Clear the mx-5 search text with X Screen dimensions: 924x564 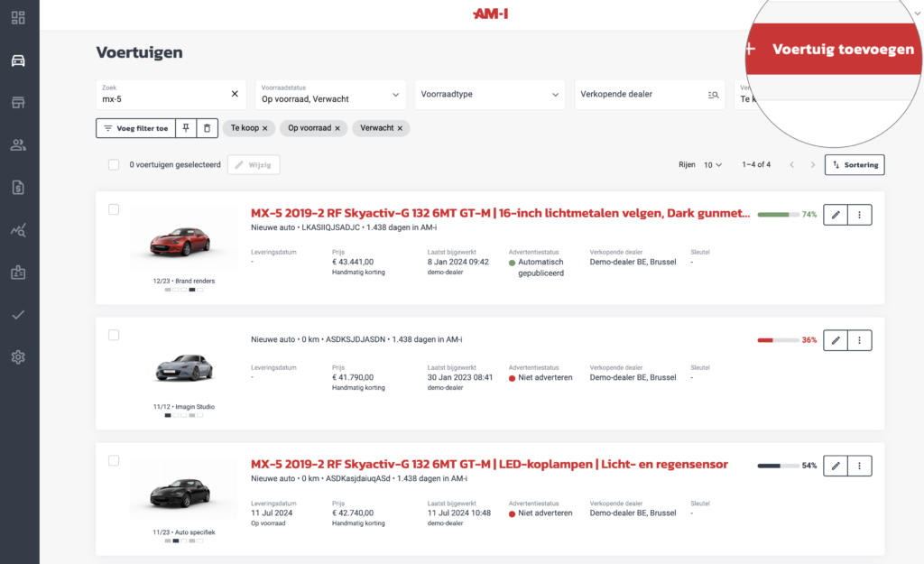pos(235,94)
